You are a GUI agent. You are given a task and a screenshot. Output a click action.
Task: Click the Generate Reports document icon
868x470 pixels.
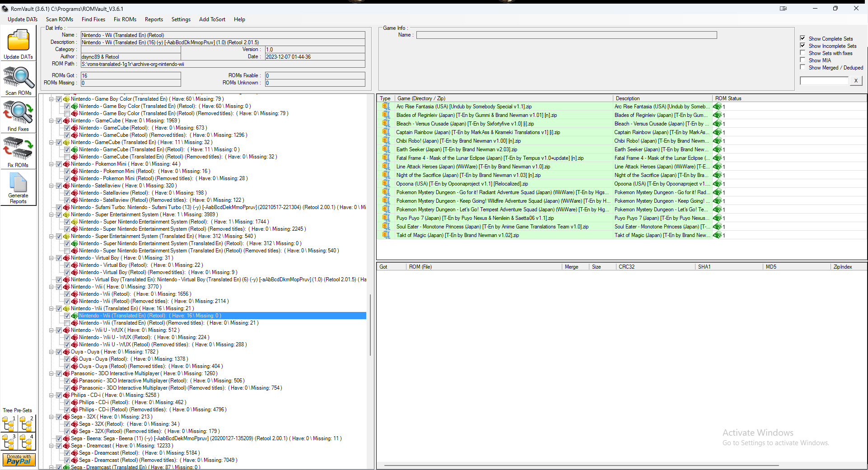click(18, 183)
